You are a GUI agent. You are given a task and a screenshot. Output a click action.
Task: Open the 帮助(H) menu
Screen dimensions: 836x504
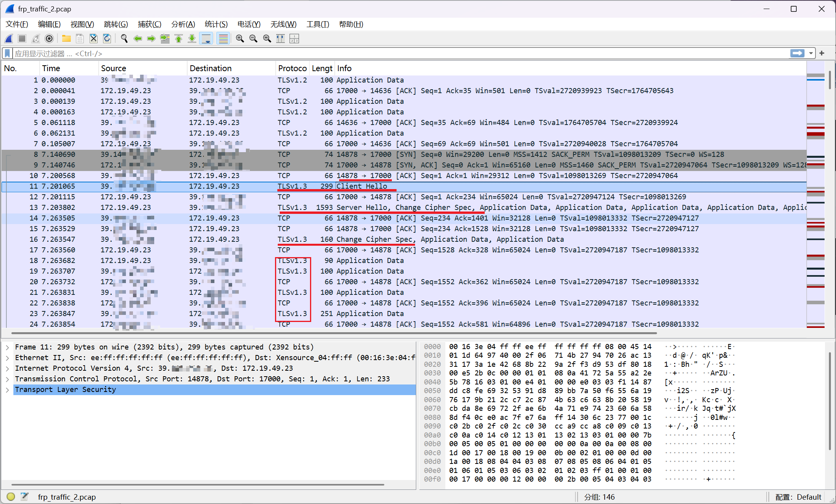(351, 24)
